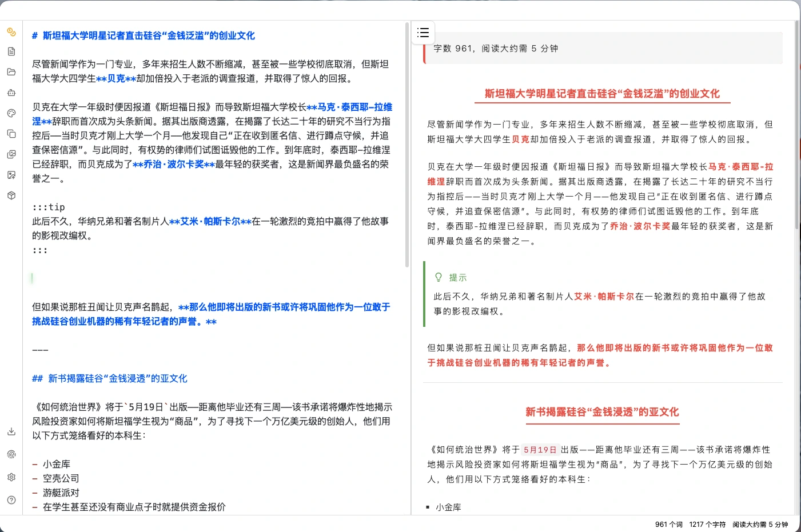Click the editor pane vertical scrollbar
Screen dimensions: 801x532
pyautogui.click(x=407, y=143)
